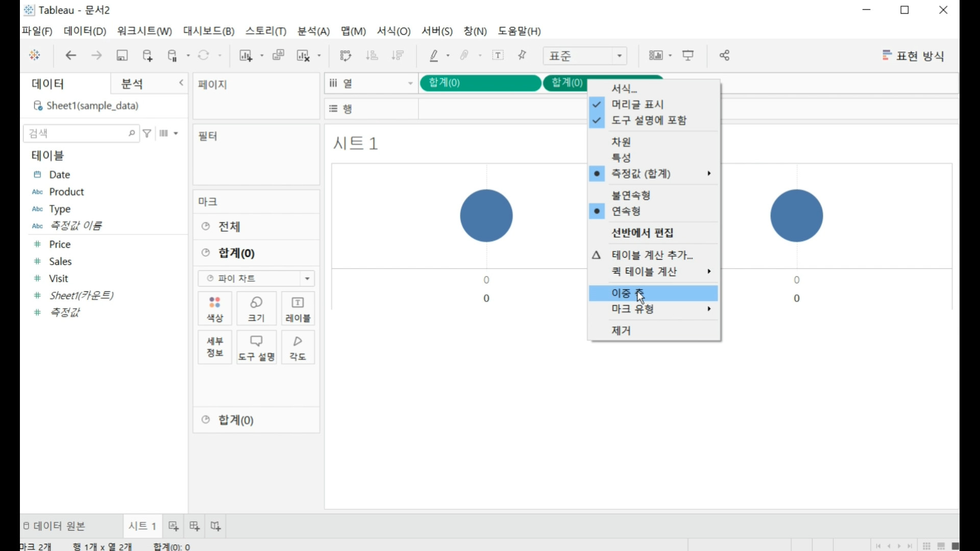980x551 pixels.
Task: Click the presentation mode icon
Action: click(x=688, y=55)
